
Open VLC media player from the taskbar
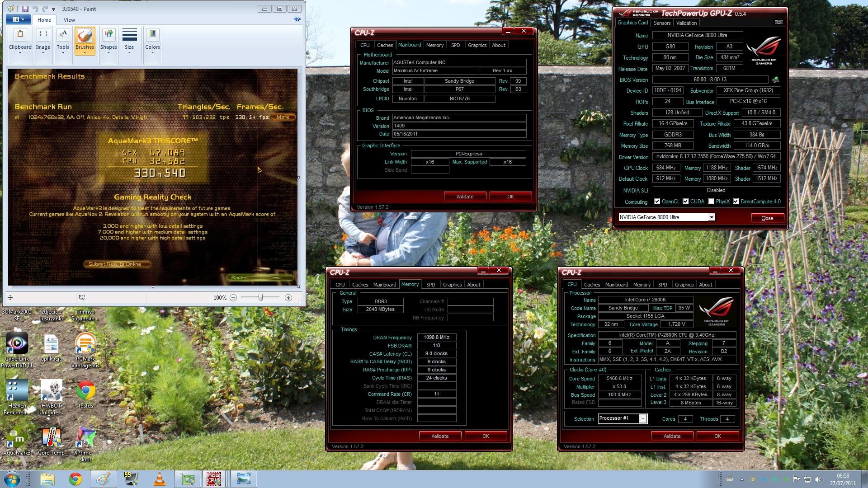[x=160, y=479]
